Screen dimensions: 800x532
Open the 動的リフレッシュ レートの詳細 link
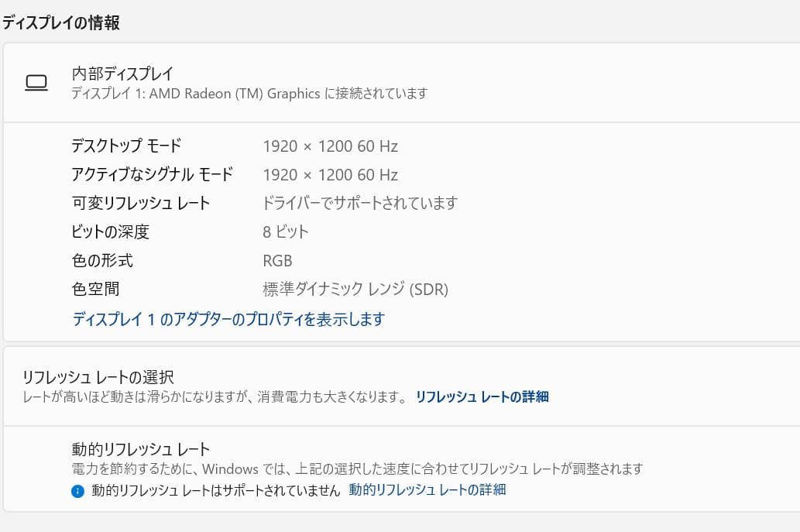[x=425, y=489]
